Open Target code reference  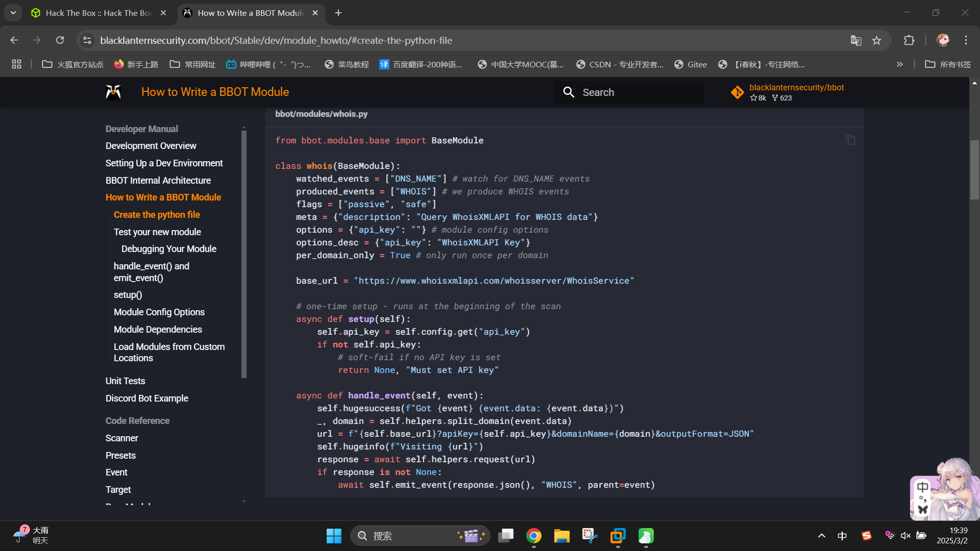click(118, 490)
